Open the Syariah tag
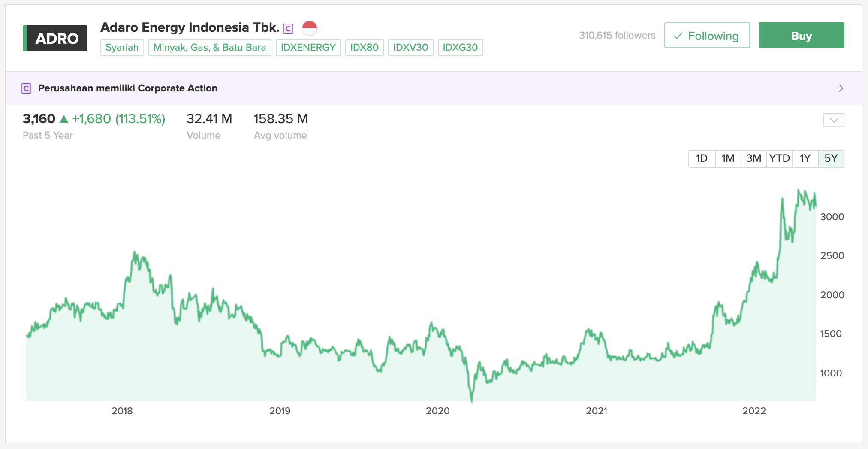The width and height of the screenshot is (868, 449). (122, 48)
